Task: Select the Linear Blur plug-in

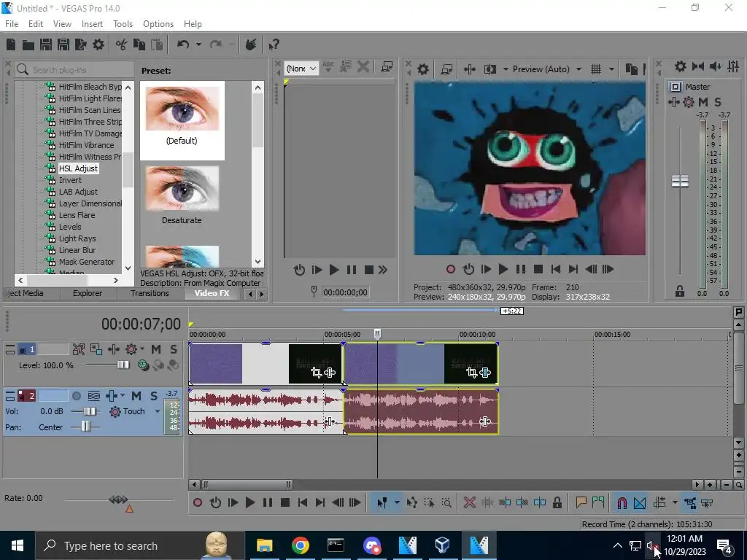Action: [77, 250]
